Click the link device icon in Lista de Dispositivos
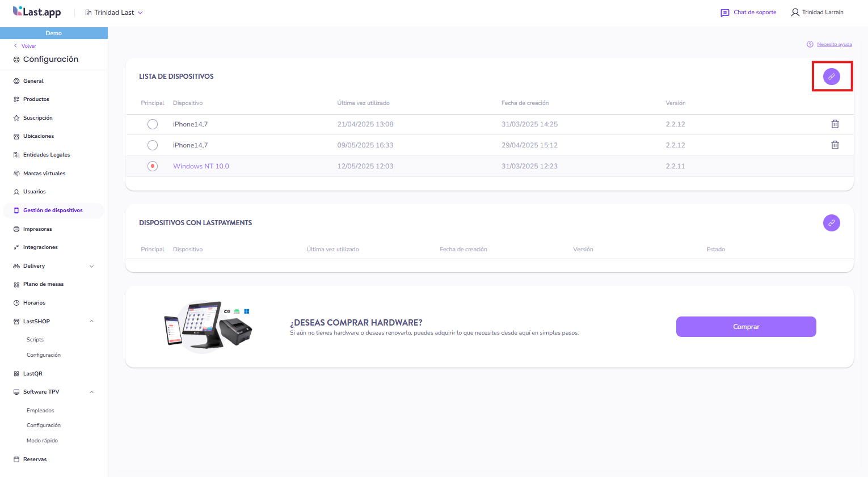This screenshot has width=868, height=477. coord(831,77)
